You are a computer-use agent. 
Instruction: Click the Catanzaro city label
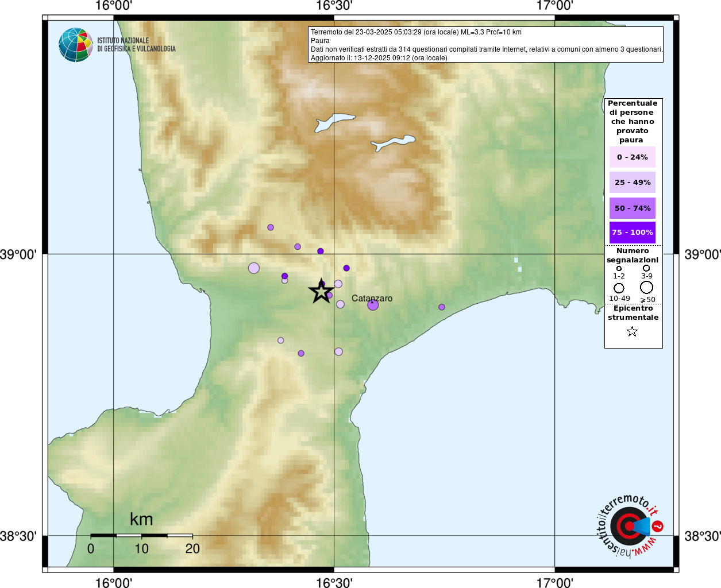pyautogui.click(x=372, y=298)
